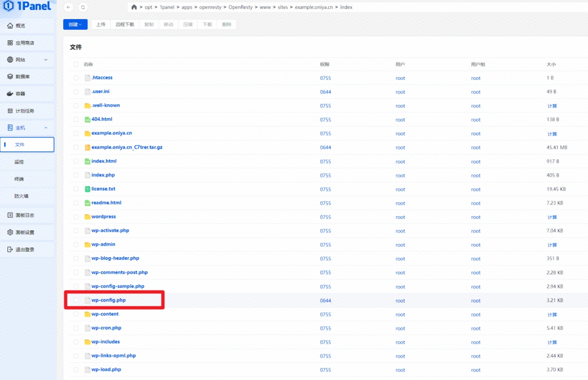Open the wp-content folder link
588x380 pixels.
point(105,314)
